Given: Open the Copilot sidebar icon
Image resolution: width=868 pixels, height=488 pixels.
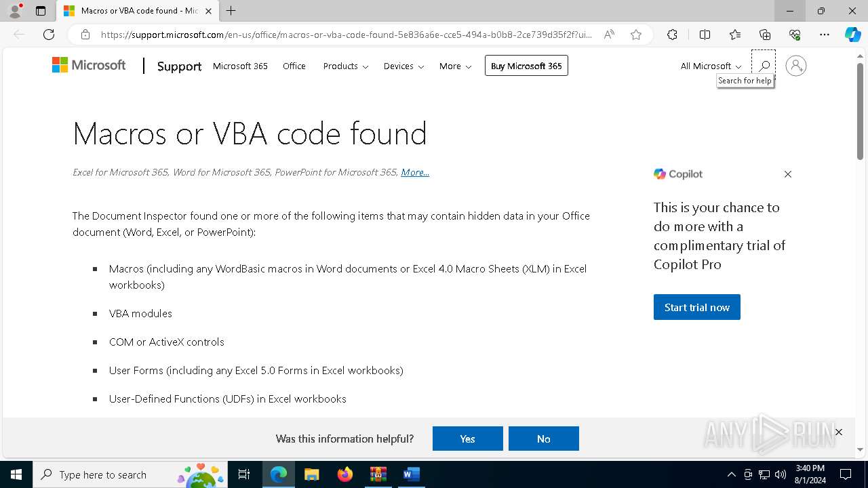Looking at the screenshot, I should click(x=852, y=35).
